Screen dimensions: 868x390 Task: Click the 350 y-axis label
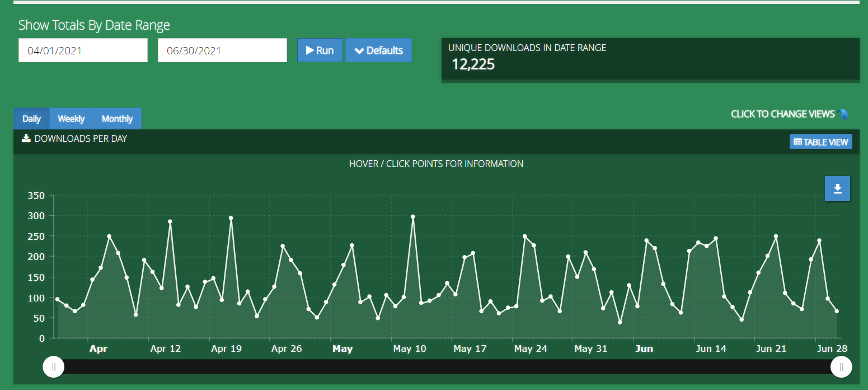point(36,196)
